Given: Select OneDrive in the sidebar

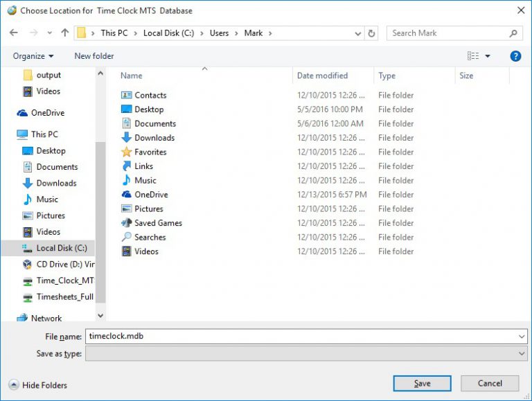Looking at the screenshot, I should point(48,113).
